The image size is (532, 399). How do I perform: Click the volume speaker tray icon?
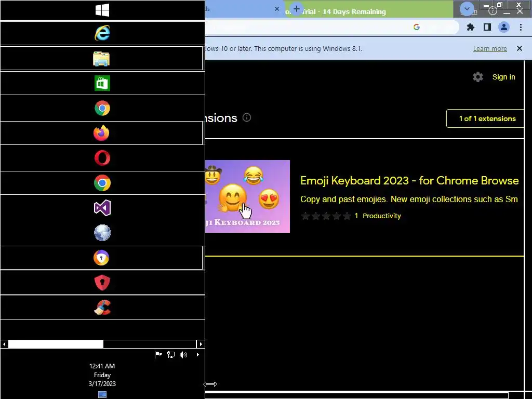[183, 354]
